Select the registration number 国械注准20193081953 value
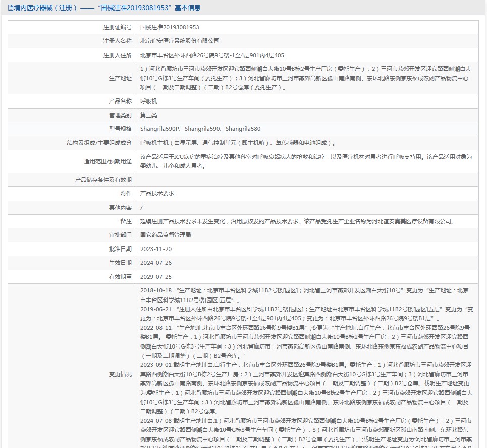 170,27
